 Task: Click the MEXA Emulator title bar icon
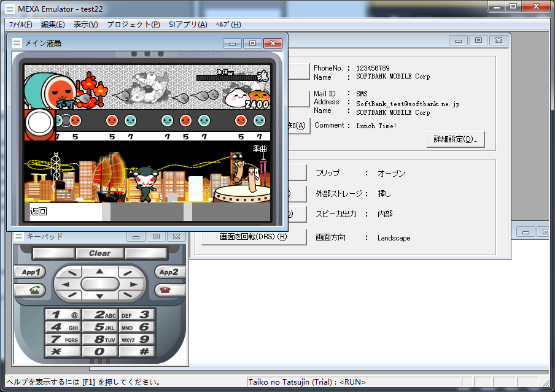10,9
